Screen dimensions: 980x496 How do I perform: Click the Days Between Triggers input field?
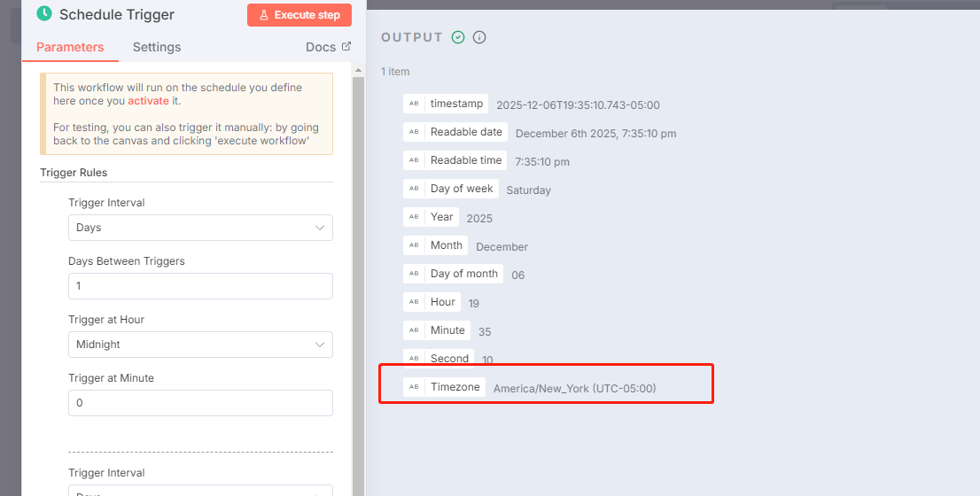click(200, 286)
